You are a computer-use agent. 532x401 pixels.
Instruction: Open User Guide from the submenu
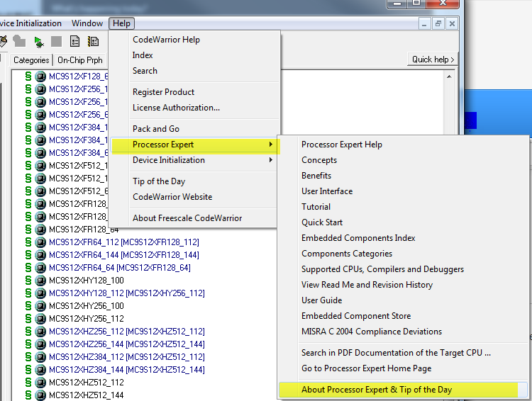click(321, 300)
